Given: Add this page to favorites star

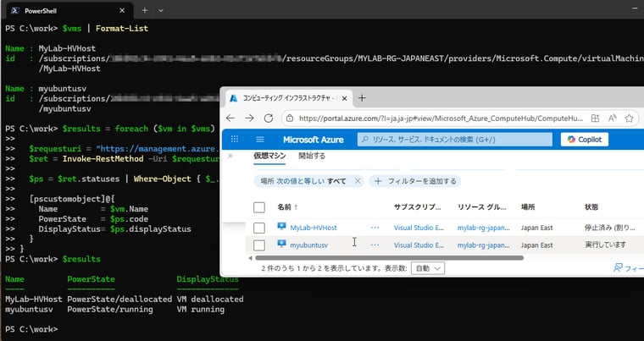Looking at the screenshot, I should [x=629, y=118].
